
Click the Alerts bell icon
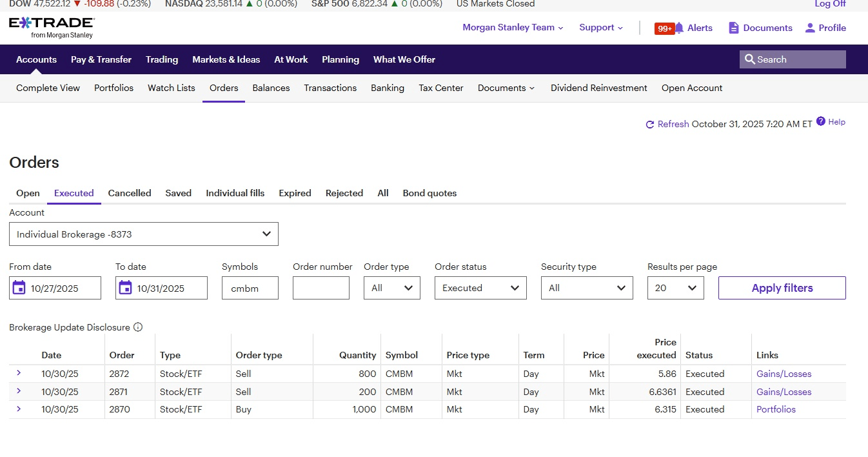coord(679,28)
